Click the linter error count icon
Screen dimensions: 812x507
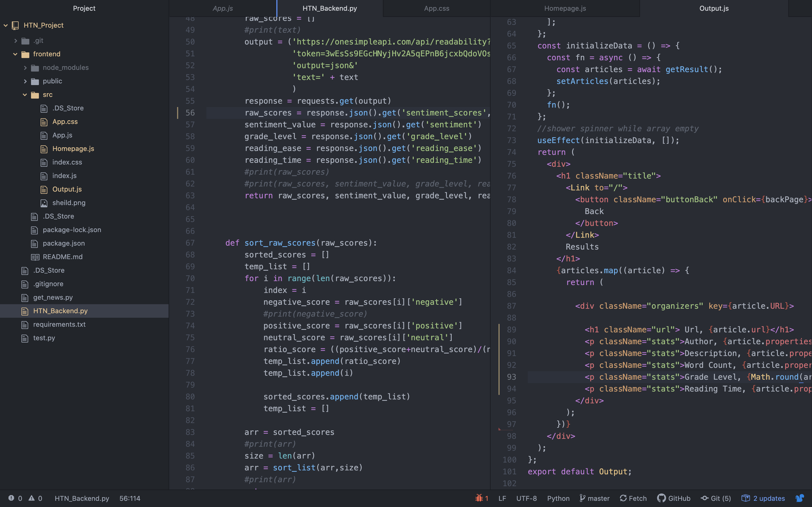tap(11, 498)
